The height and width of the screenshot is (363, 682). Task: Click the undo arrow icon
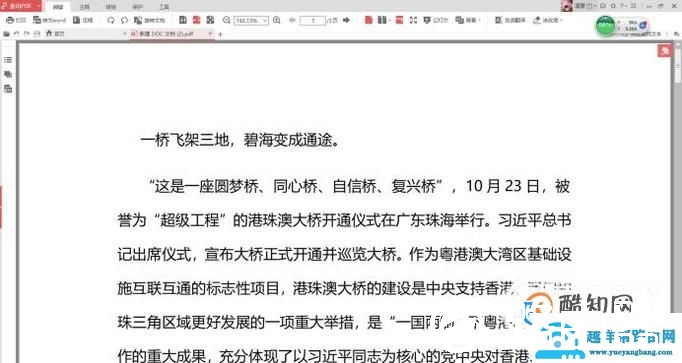[x=17, y=33]
